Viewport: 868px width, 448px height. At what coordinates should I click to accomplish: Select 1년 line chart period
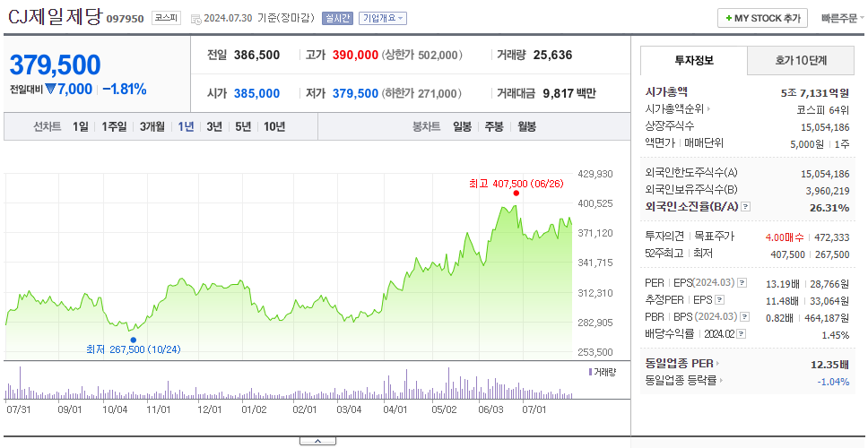pos(186,126)
